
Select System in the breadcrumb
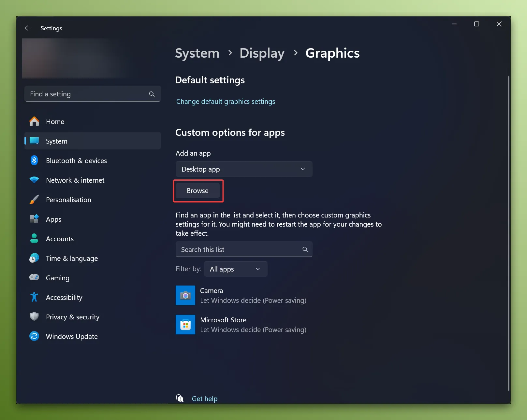(x=197, y=53)
